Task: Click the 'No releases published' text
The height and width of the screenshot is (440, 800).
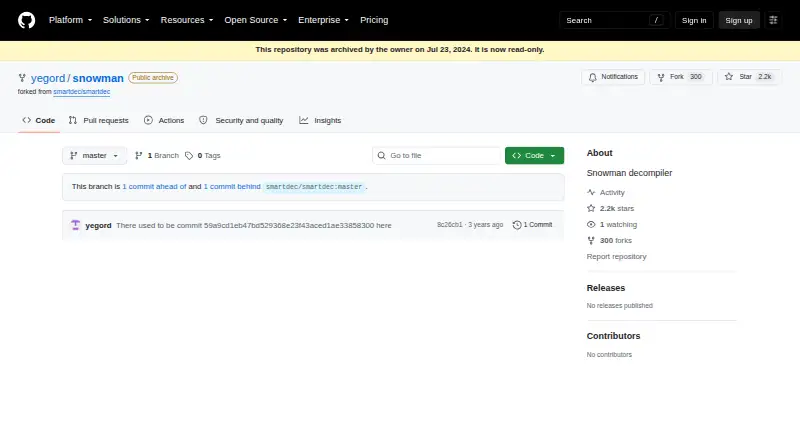Action: pyautogui.click(x=619, y=306)
